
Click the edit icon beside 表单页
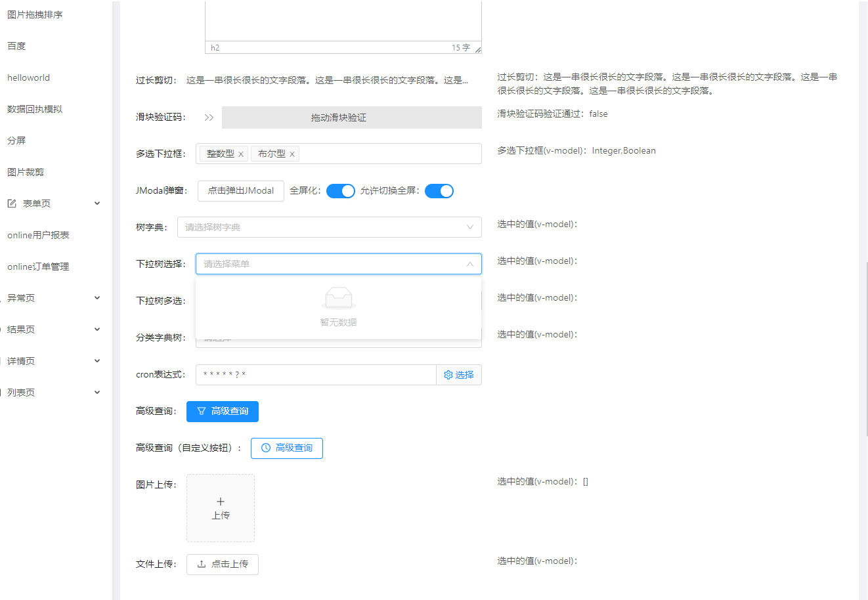click(x=12, y=204)
